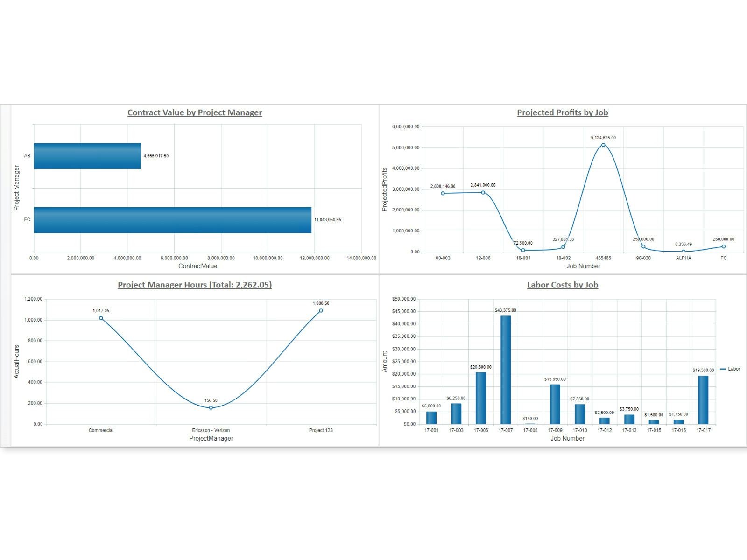Image resolution: width=747 pixels, height=560 pixels.
Task: Select the Ericsson - Verizon hours data point
Action: pyautogui.click(x=211, y=408)
